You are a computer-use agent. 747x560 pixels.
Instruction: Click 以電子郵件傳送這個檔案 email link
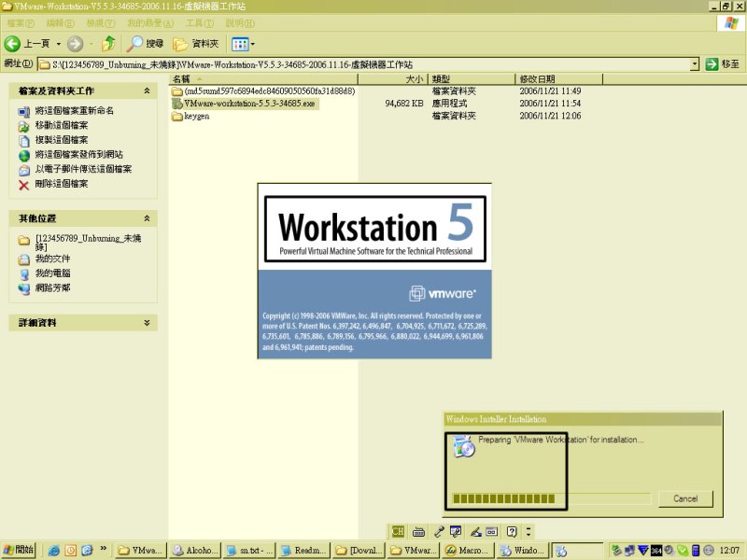coord(83,169)
